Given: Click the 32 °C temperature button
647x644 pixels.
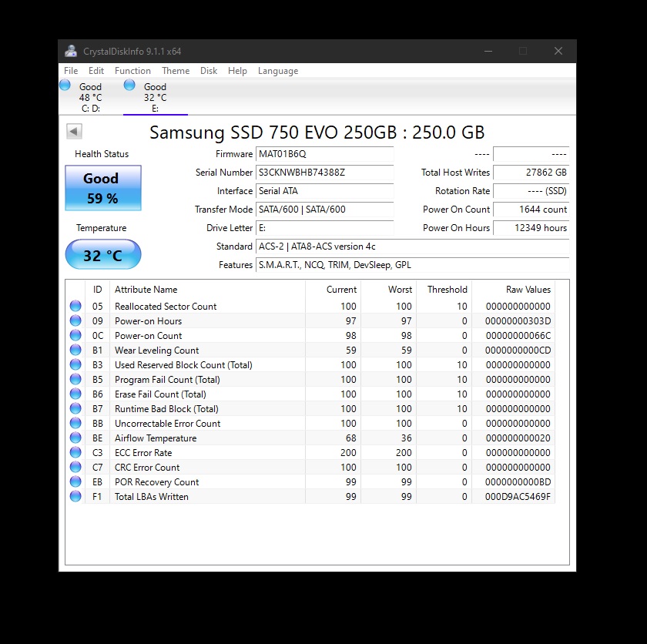Looking at the screenshot, I should coord(103,255).
